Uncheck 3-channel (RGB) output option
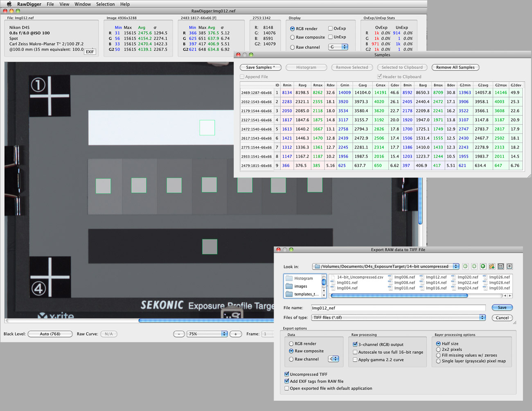The image size is (532, 411). click(x=355, y=345)
